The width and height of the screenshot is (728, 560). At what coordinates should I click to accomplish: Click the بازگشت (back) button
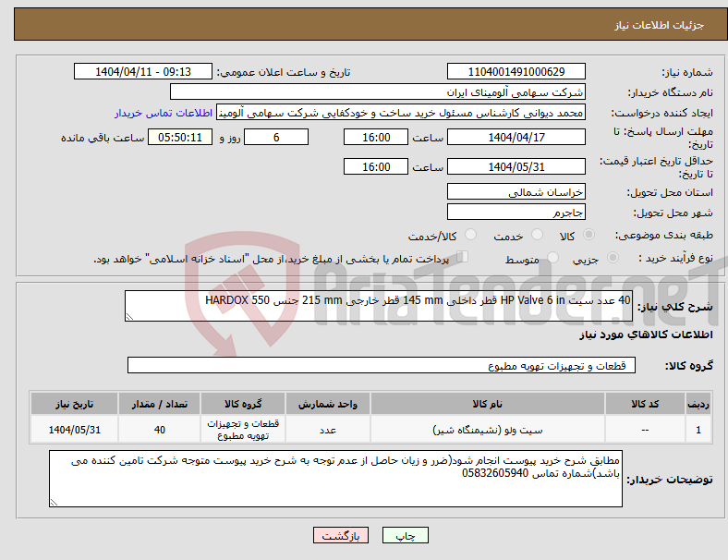341,535
